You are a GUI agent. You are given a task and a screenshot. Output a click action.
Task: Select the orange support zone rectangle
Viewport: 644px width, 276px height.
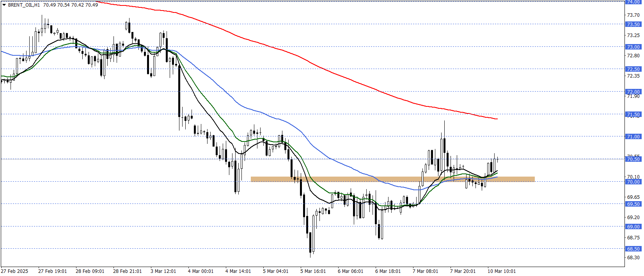(392, 179)
